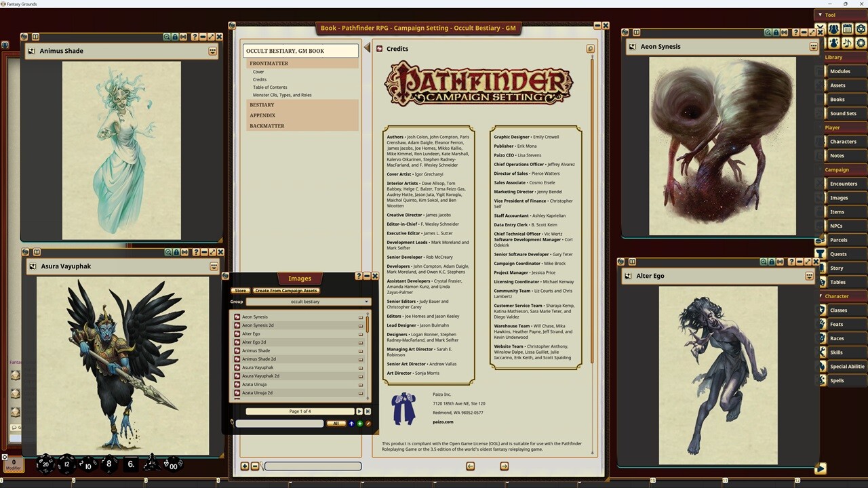The width and height of the screenshot is (868, 488).
Task: Click the All filter button in the Images window
Action: [336, 423]
